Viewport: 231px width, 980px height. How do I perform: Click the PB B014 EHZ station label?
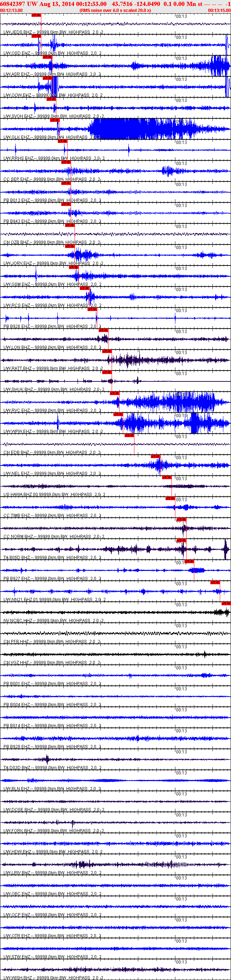[x=52, y=726]
